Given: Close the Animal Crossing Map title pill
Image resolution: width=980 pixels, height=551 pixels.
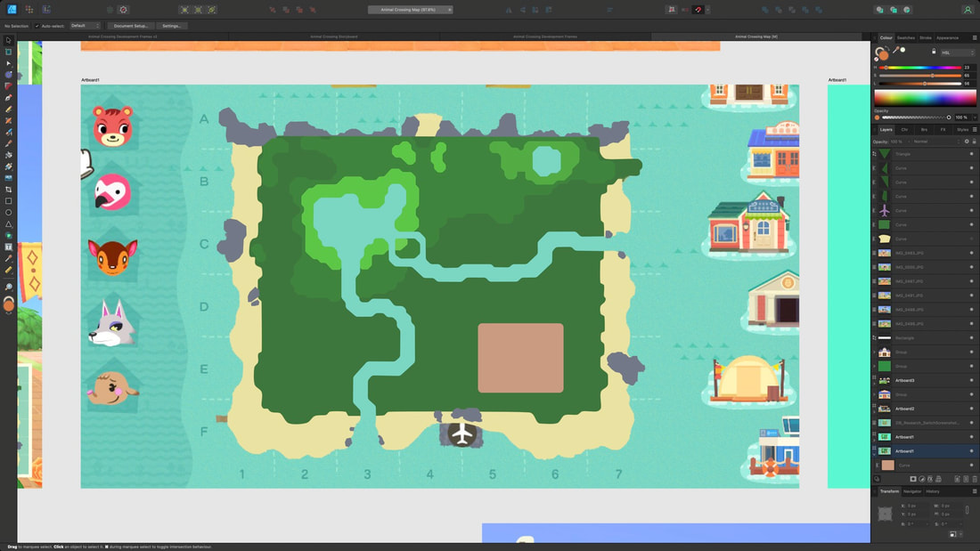Looking at the screenshot, I should [449, 10].
